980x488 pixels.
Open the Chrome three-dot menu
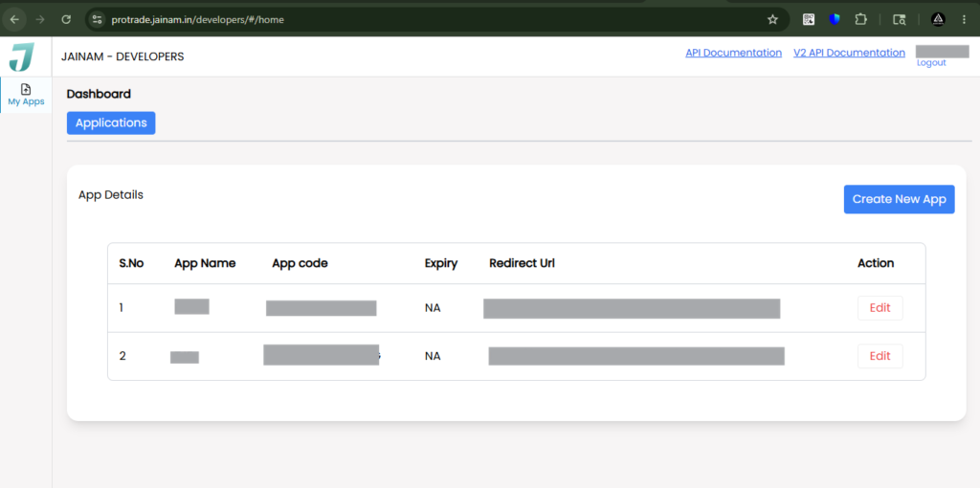click(965, 19)
